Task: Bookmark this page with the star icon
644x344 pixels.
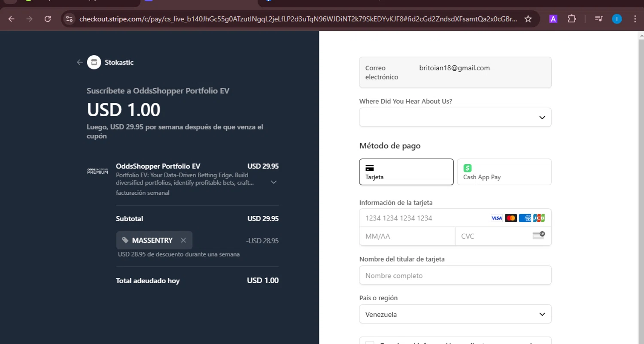Action: (528, 19)
